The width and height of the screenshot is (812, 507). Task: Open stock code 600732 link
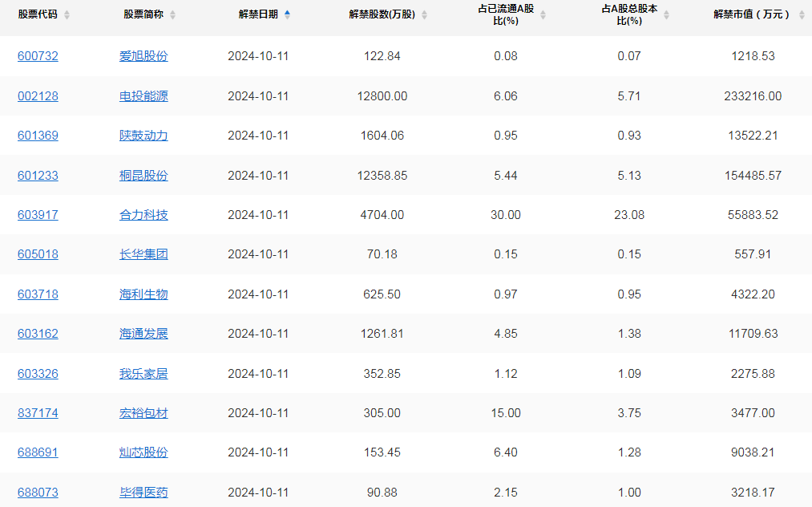tap(38, 56)
